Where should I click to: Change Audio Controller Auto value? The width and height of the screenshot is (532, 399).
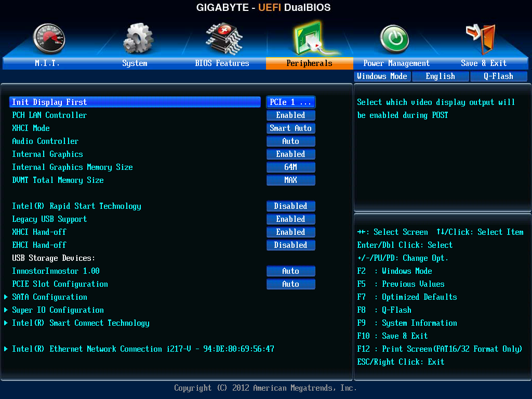coord(291,141)
